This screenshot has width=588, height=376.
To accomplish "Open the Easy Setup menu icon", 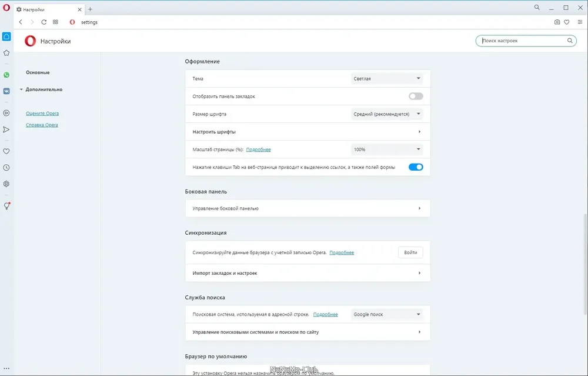I will (580, 22).
